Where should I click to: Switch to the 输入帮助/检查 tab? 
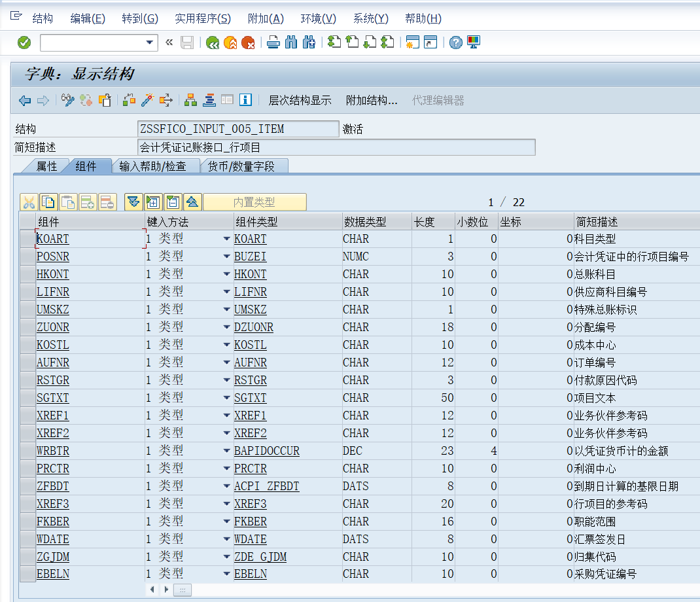(x=152, y=167)
